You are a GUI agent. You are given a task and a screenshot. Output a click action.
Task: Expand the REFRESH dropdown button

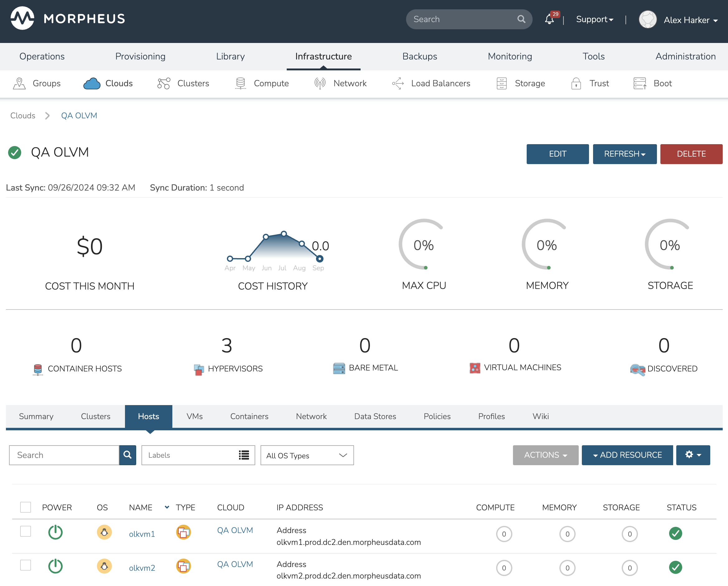tap(624, 154)
